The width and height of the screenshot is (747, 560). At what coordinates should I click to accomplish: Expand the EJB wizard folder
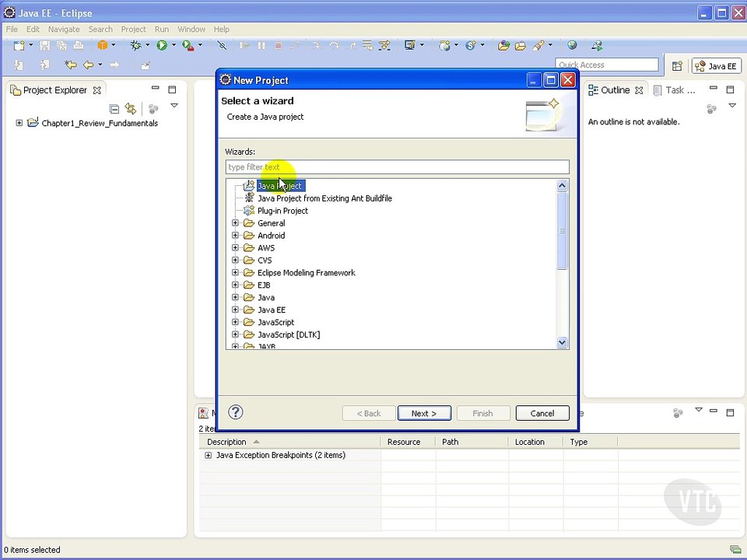point(235,285)
